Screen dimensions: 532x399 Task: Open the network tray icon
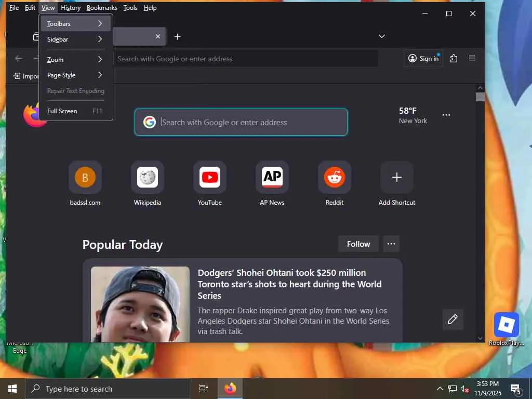pos(453,389)
